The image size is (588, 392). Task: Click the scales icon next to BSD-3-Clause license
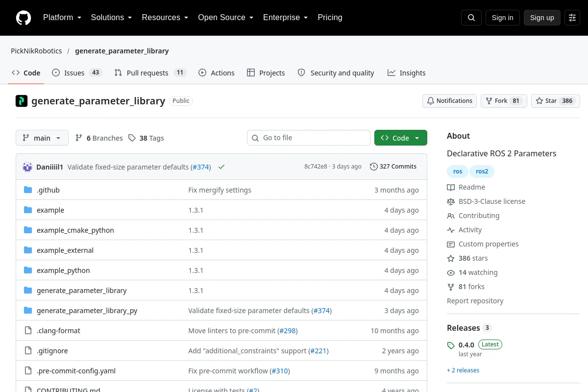pos(451,201)
